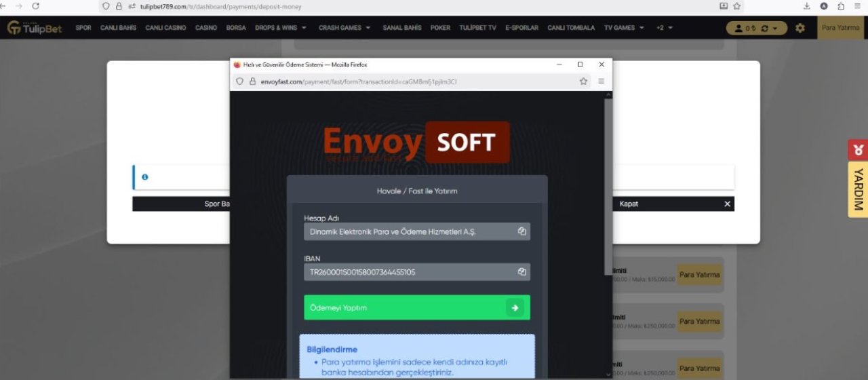Copy the Hesap Adı account name
This screenshot has width=868, height=380.
[x=522, y=231]
